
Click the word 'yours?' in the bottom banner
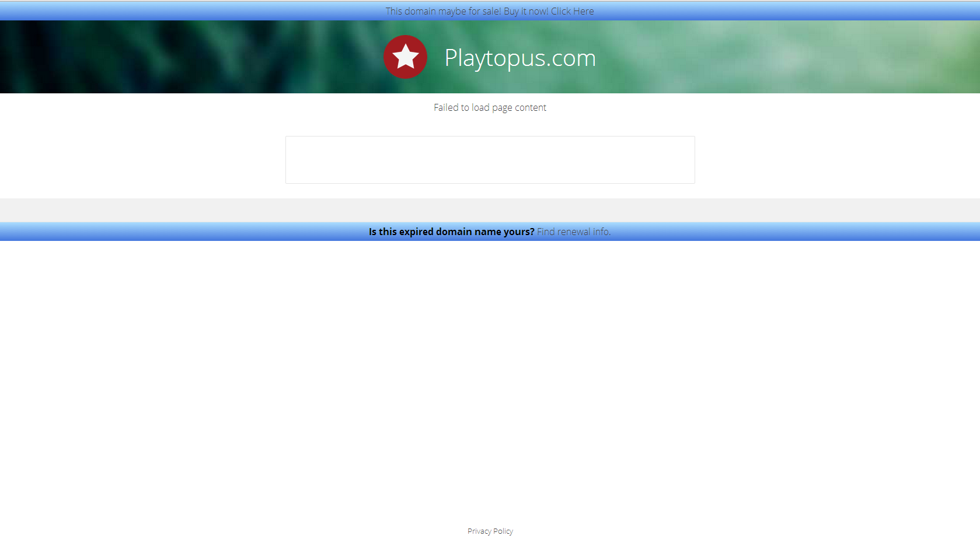pos(519,232)
